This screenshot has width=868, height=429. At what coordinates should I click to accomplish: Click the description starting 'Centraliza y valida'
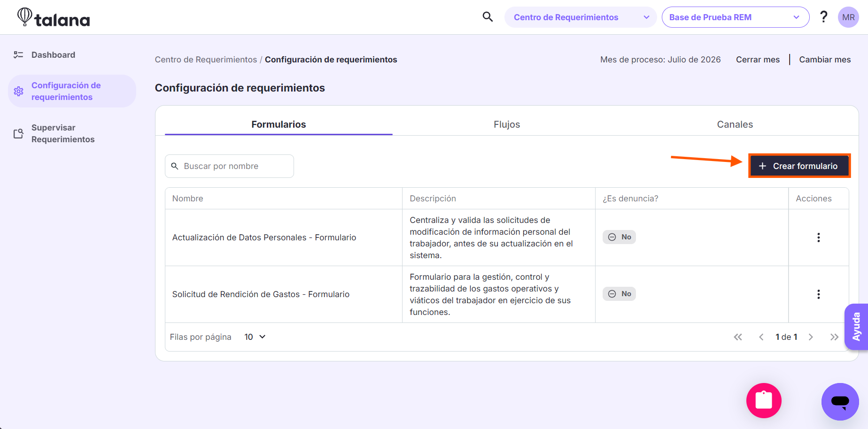tap(491, 237)
